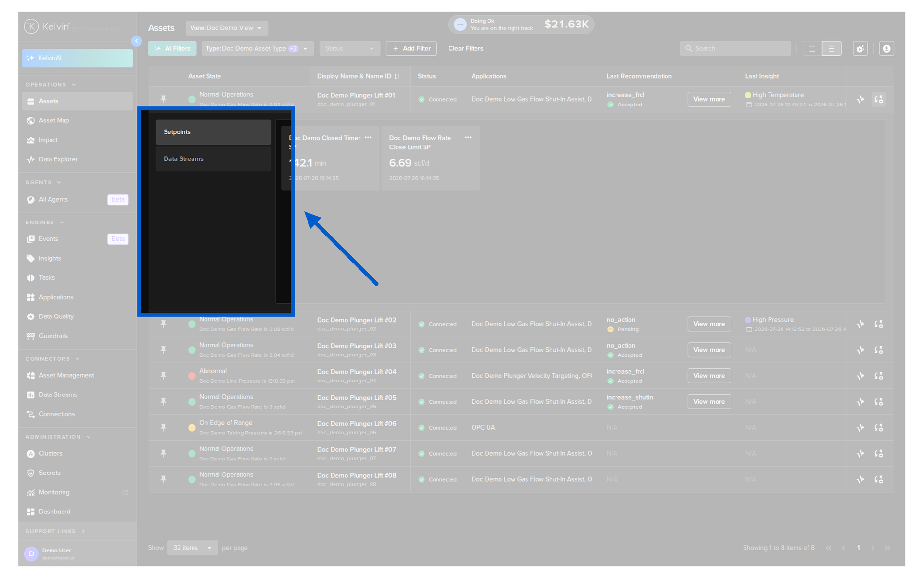Screen dimensions: 924x578
Task: Click the Connections sidebar icon
Action: tap(31, 414)
